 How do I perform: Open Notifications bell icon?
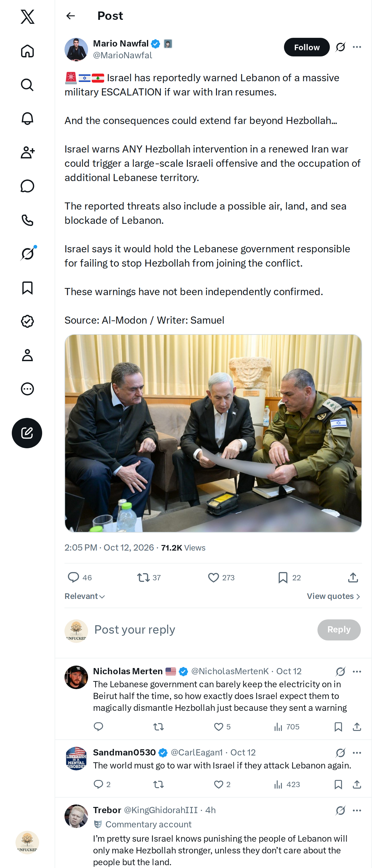(27, 119)
